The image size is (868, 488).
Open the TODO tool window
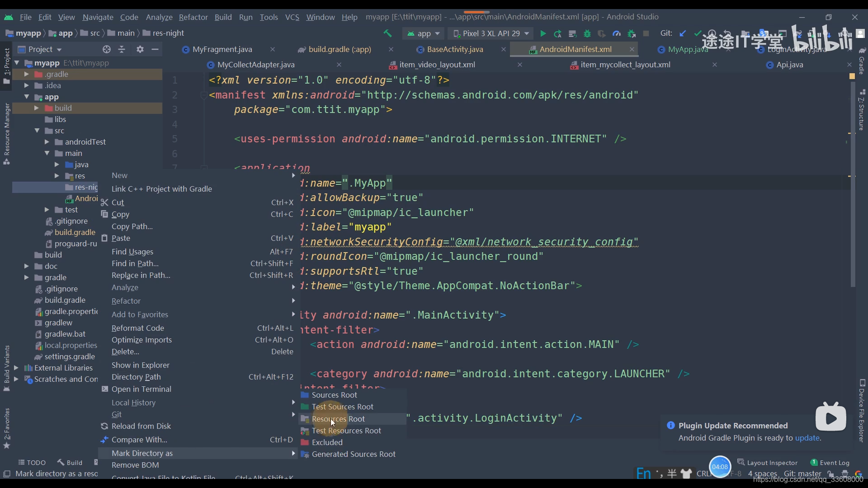pyautogui.click(x=32, y=462)
